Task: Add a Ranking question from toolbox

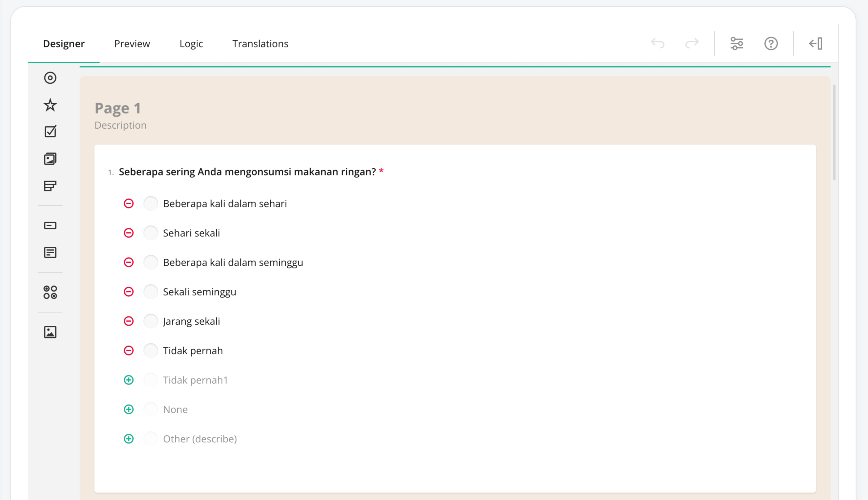Action: pyautogui.click(x=50, y=186)
